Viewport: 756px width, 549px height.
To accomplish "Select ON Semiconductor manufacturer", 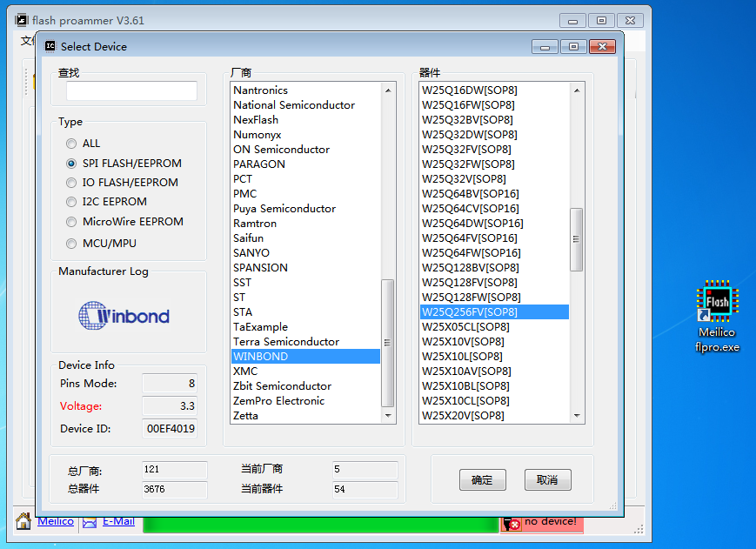I will [305, 150].
